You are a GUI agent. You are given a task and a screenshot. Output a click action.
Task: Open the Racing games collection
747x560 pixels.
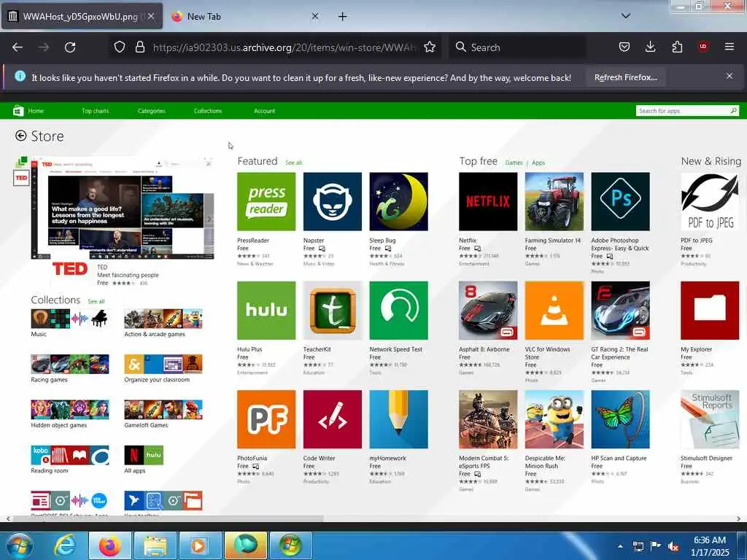[70, 365]
